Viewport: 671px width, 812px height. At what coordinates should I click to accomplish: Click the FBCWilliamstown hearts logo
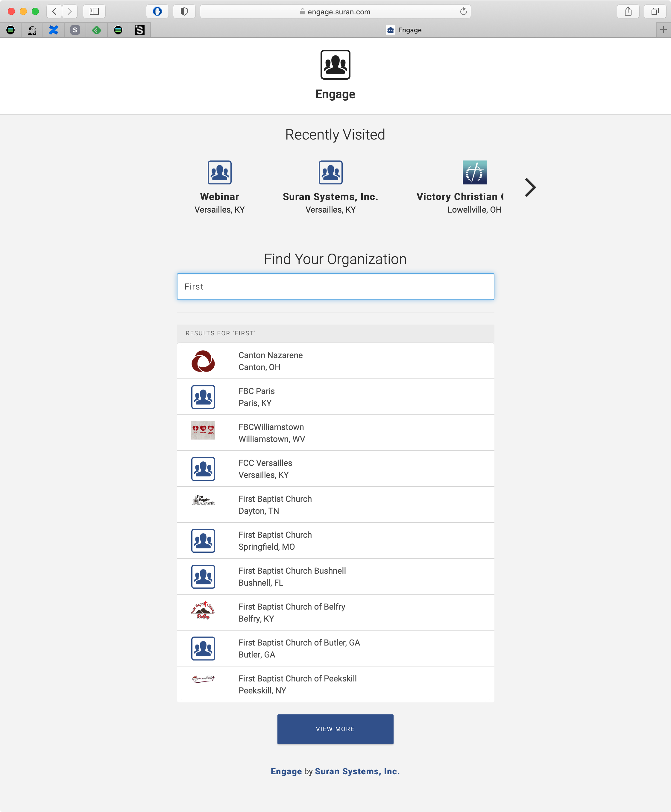point(203,430)
